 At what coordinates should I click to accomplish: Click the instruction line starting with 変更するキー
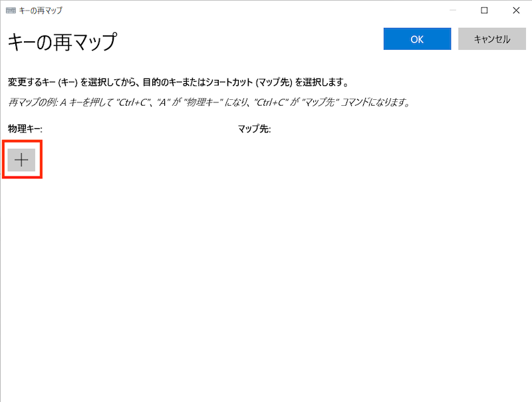[178, 83]
